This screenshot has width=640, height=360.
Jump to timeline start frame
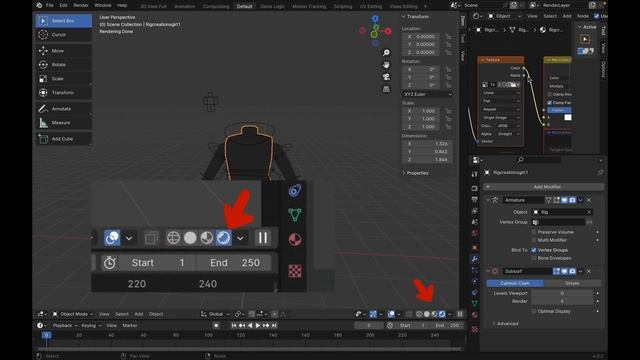pyautogui.click(x=234, y=325)
